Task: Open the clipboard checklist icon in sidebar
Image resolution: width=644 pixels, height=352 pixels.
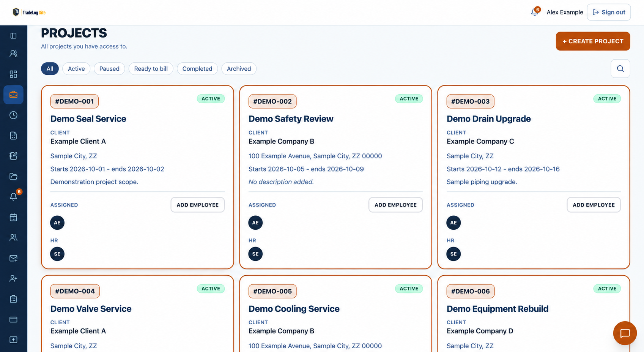Action: pyautogui.click(x=13, y=299)
